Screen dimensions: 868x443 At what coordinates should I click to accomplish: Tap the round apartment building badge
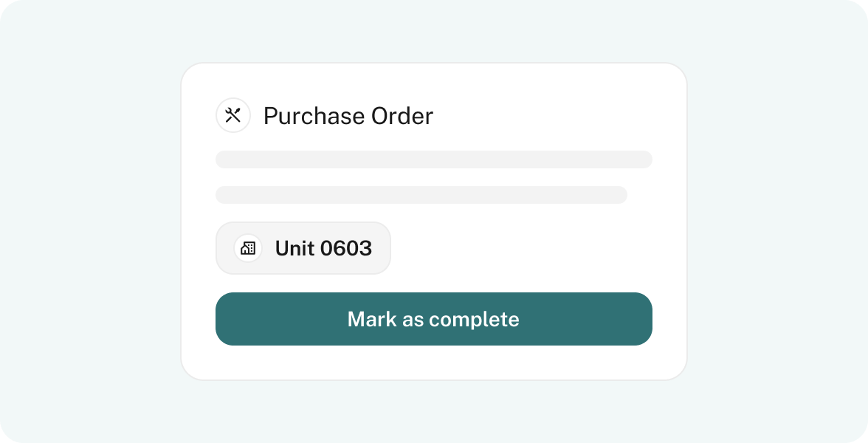248,248
